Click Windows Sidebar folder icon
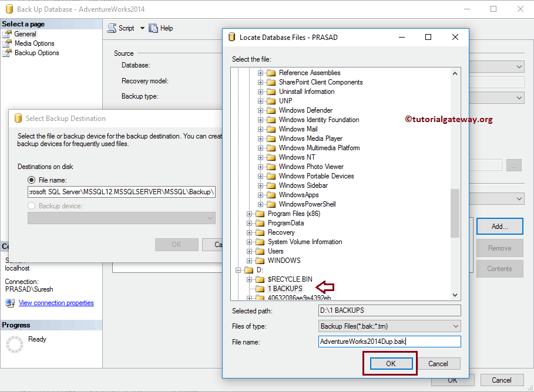The height and width of the screenshot is (392, 534). tap(271, 185)
